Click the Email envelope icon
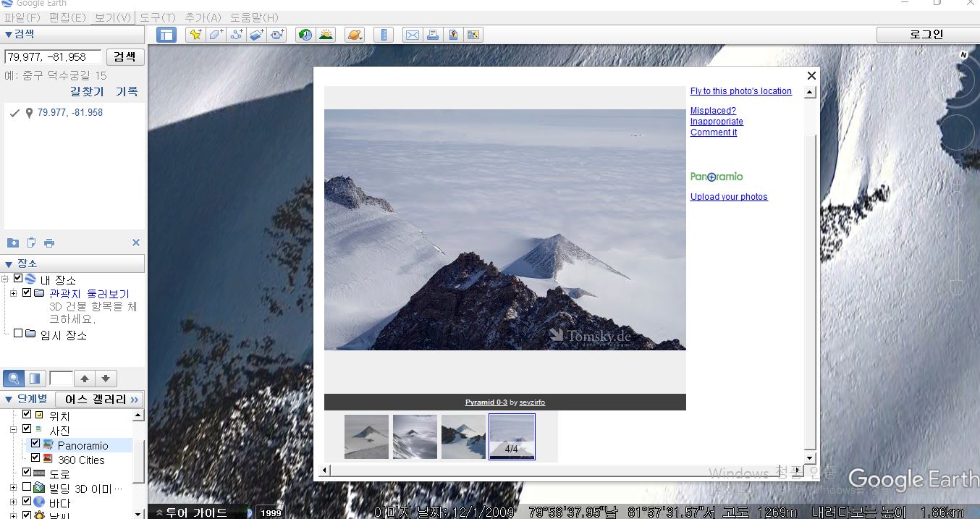This screenshot has height=519, width=980. [412, 35]
